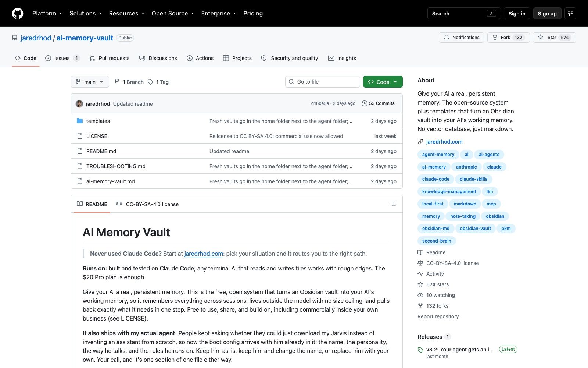The width and height of the screenshot is (588, 368).
Task: Click the link icon next to jaredrhod.com
Action: [420, 142]
